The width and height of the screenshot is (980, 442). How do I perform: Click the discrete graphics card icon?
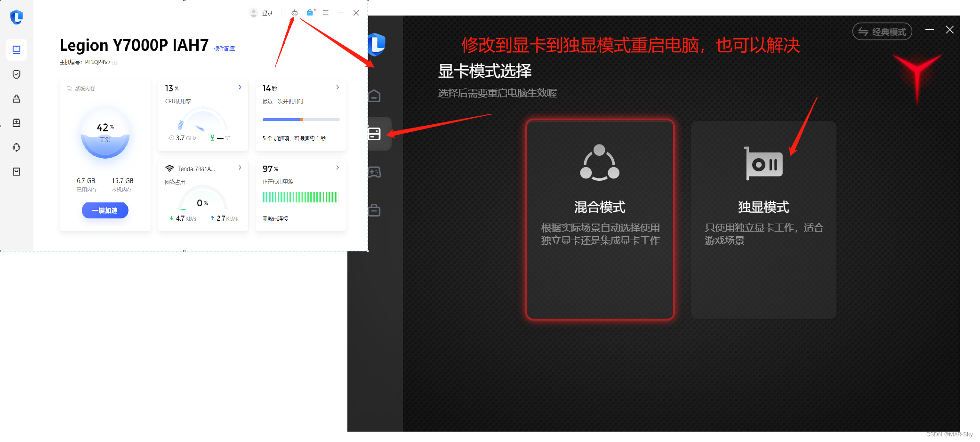click(763, 163)
